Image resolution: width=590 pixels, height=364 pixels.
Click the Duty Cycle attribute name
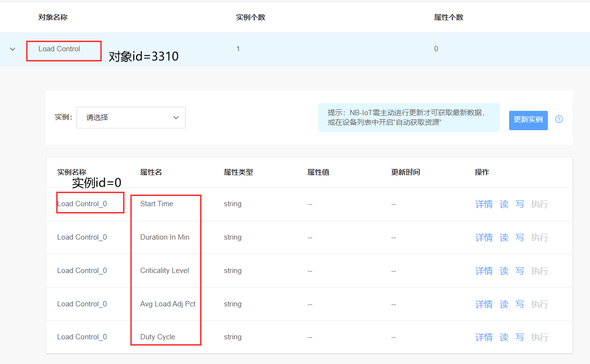coord(157,337)
